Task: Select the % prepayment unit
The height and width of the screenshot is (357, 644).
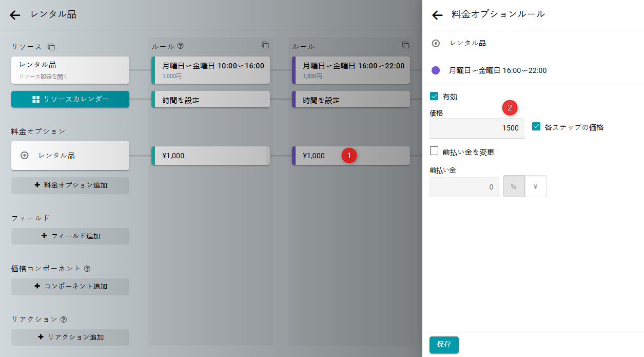Action: [x=513, y=186]
